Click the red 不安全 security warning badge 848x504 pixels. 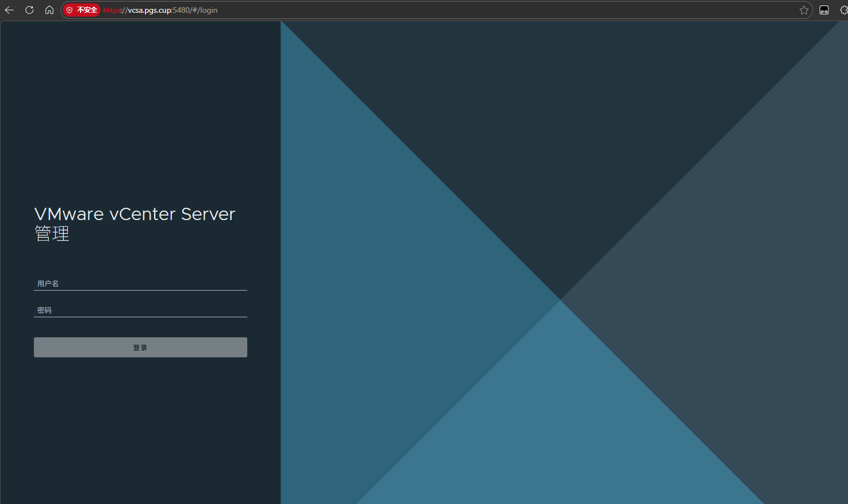[x=82, y=10]
